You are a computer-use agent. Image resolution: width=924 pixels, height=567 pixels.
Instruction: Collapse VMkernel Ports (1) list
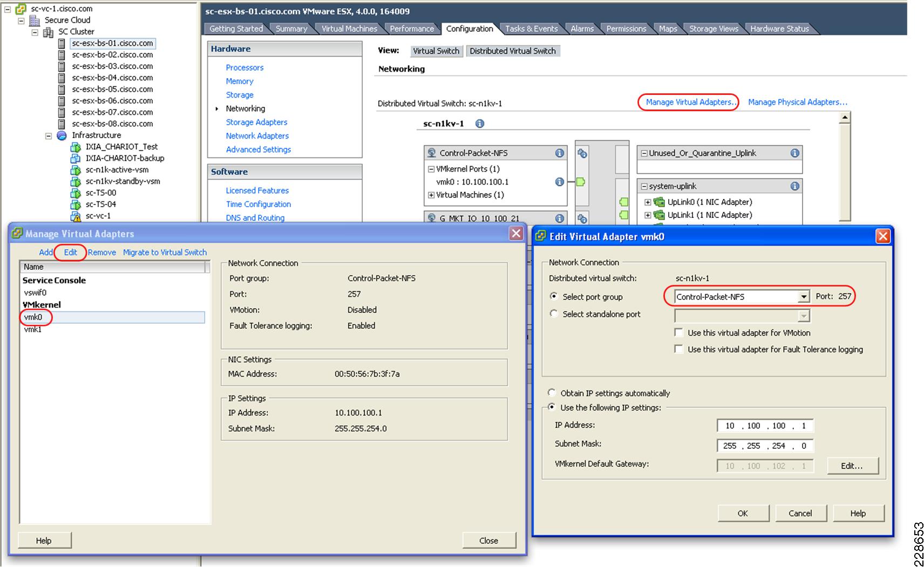click(431, 169)
